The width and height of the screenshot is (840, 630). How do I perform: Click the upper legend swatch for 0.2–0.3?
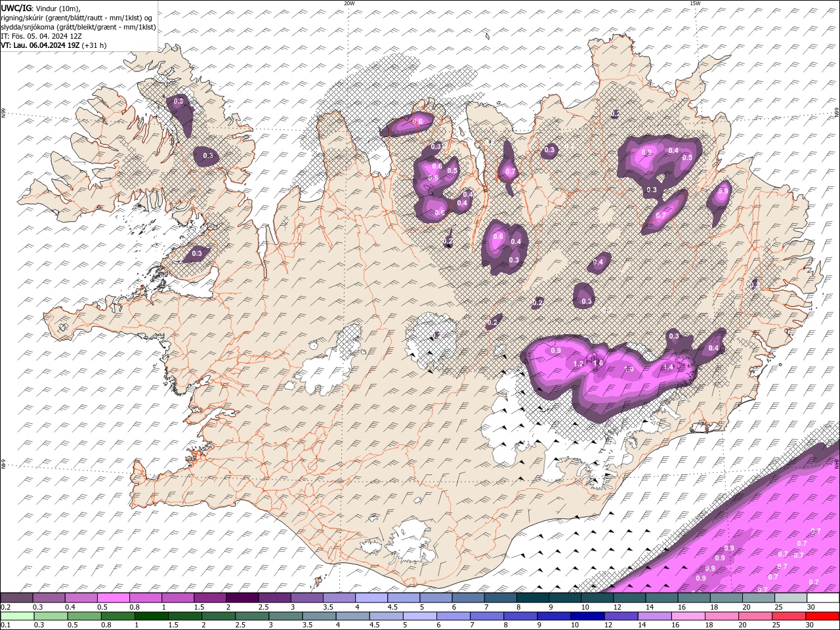click(17, 597)
